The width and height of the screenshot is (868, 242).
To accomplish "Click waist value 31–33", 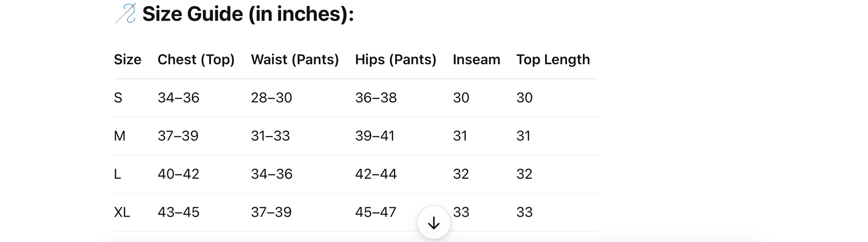I will click(x=270, y=136).
